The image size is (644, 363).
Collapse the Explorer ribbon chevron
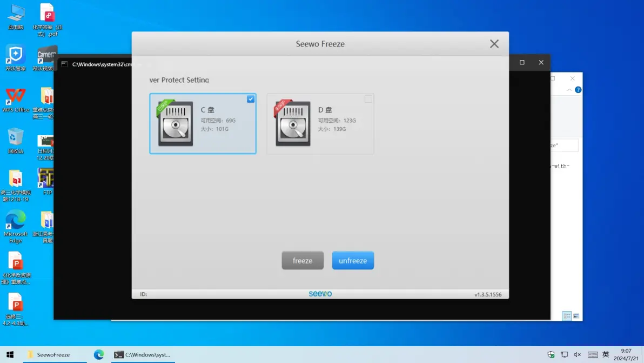tap(569, 90)
